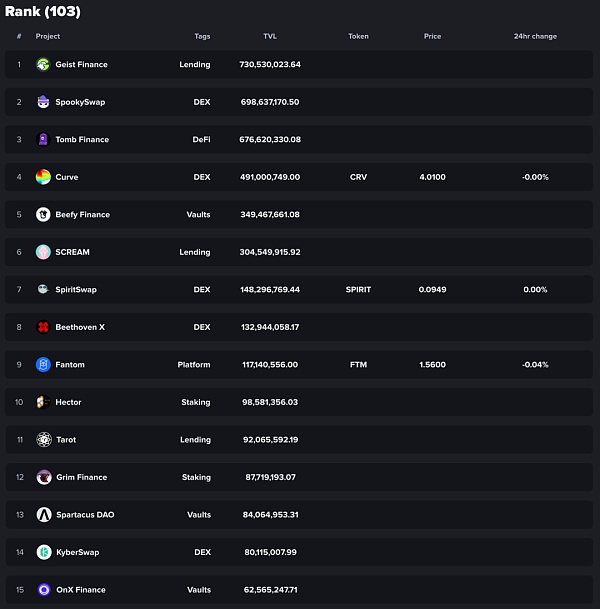Click the Tomb Finance logo icon
This screenshot has width=600, height=609.
click(43, 140)
